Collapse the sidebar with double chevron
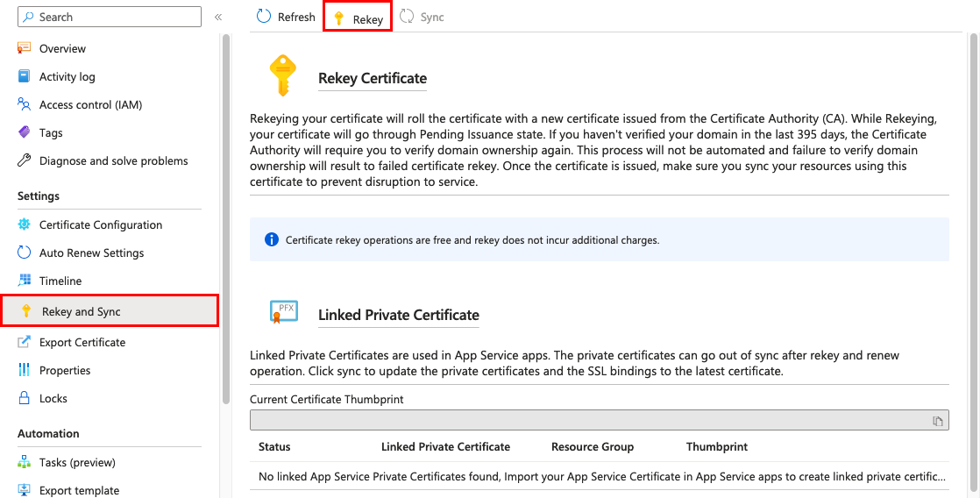The height and width of the screenshot is (498, 980). (218, 17)
